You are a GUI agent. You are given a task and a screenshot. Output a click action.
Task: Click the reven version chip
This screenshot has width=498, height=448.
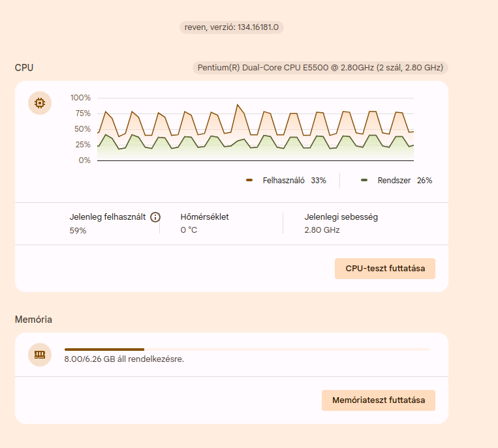click(x=232, y=27)
